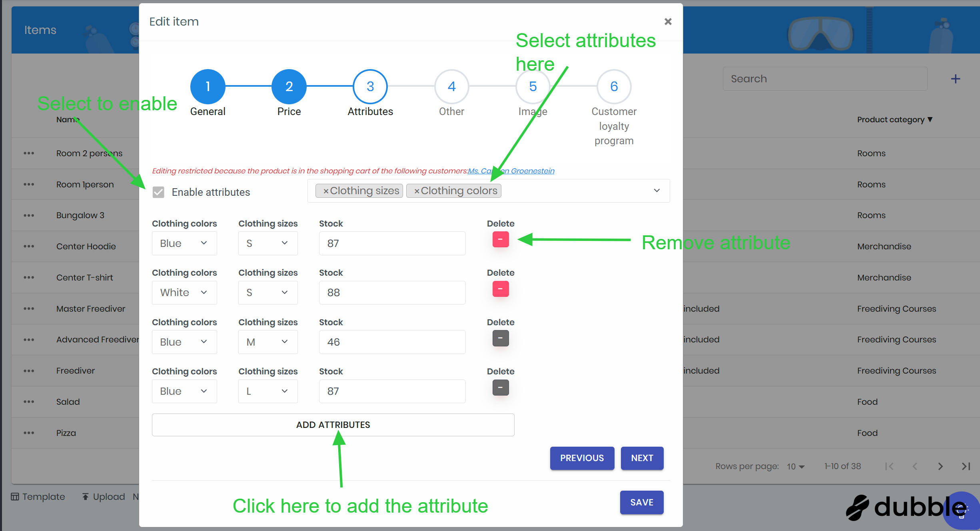Open the Groenestein customer link
This screenshot has height=531, width=980.
pos(511,171)
